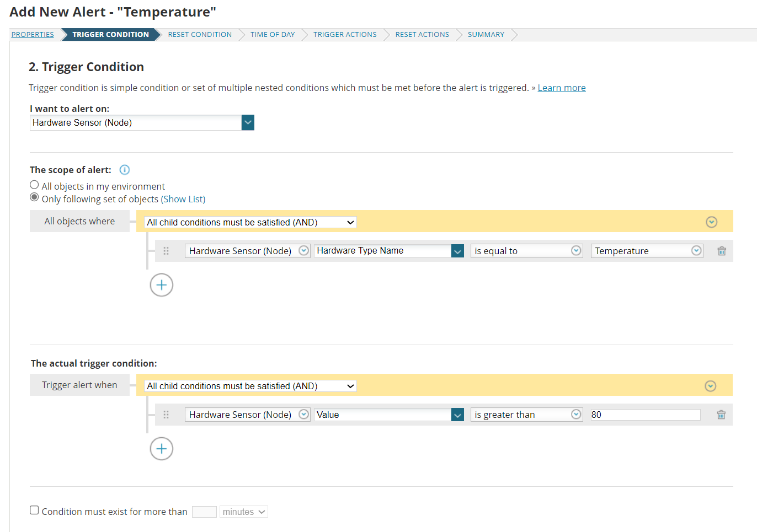Go to the Reset Condition step
Image resolution: width=757 pixels, height=532 pixels.
click(200, 34)
